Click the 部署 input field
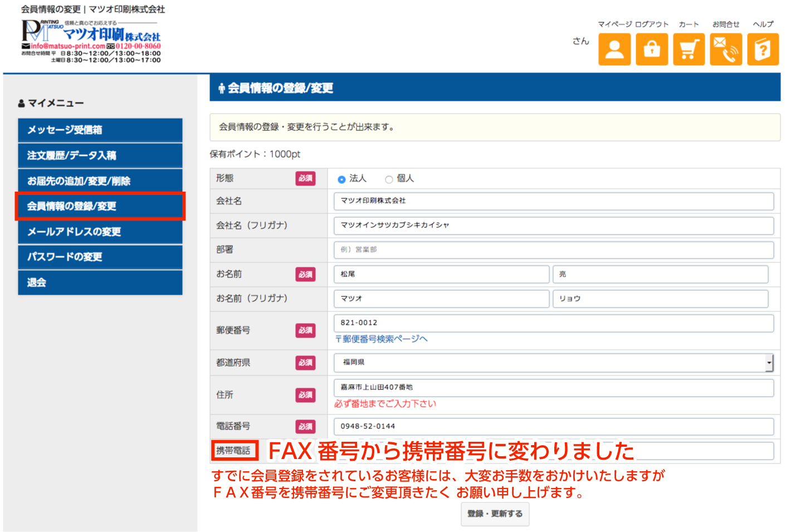786x532 pixels. [554, 250]
